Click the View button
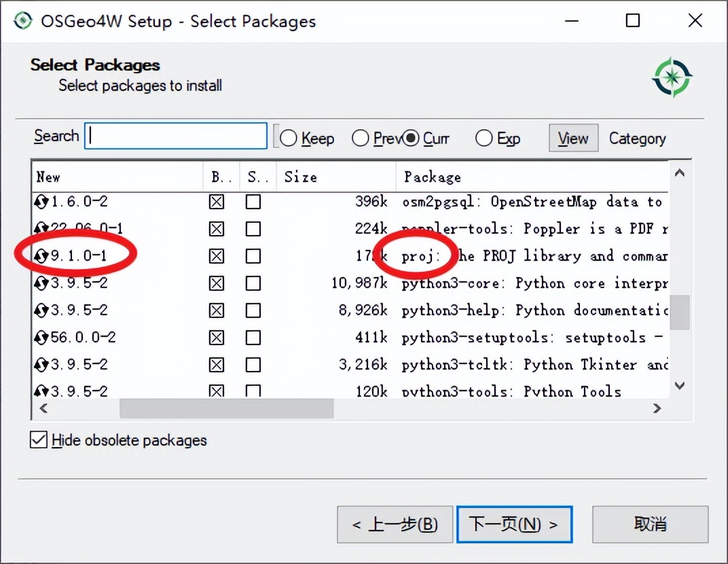Image resolution: width=728 pixels, height=564 pixels. (x=573, y=138)
